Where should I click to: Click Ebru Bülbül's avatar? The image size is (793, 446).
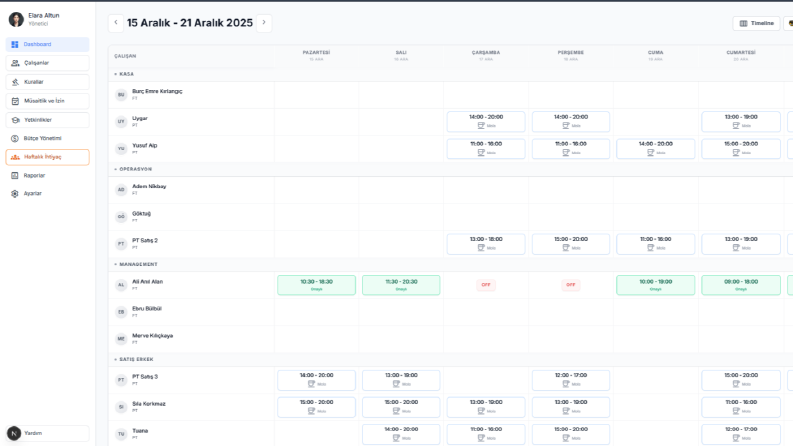121,312
